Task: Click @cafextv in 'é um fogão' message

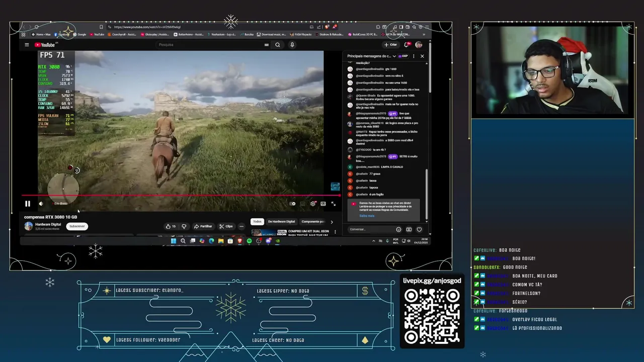Action: click(362, 195)
